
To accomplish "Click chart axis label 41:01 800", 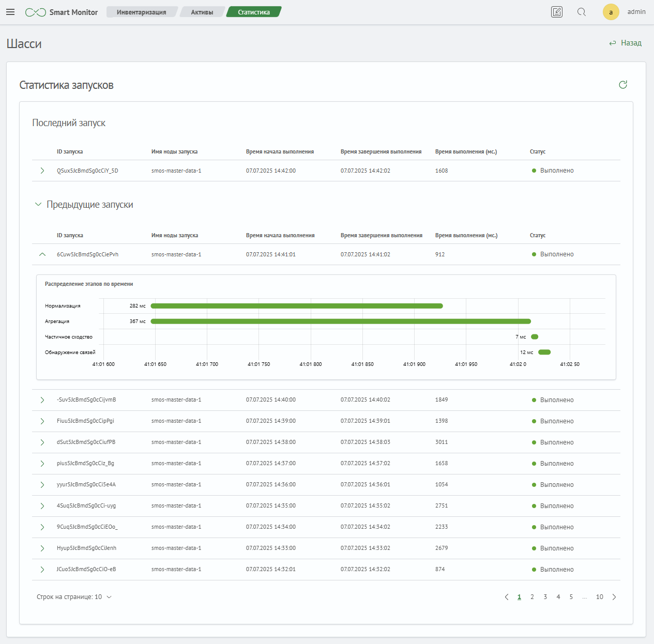I will click(x=311, y=364).
